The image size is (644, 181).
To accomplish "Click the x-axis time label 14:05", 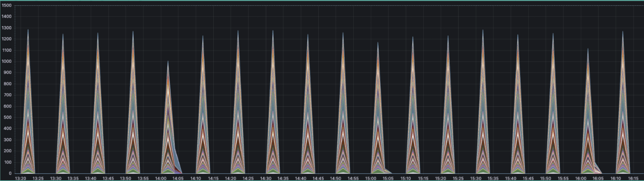I will tap(178, 178).
